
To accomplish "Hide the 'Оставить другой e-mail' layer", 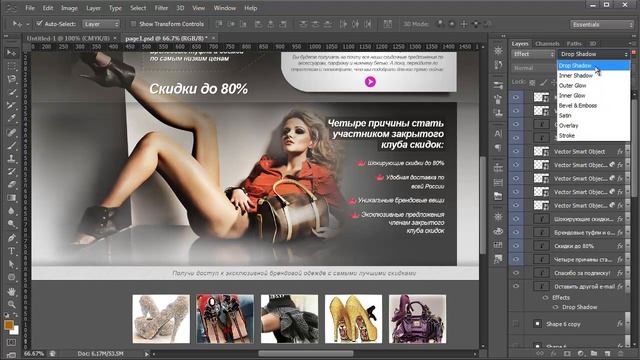I will click(516, 286).
